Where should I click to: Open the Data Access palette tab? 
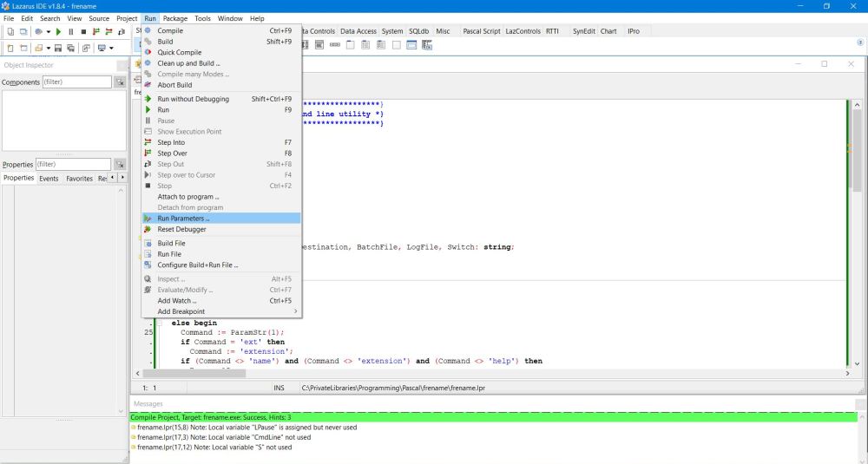pos(358,31)
